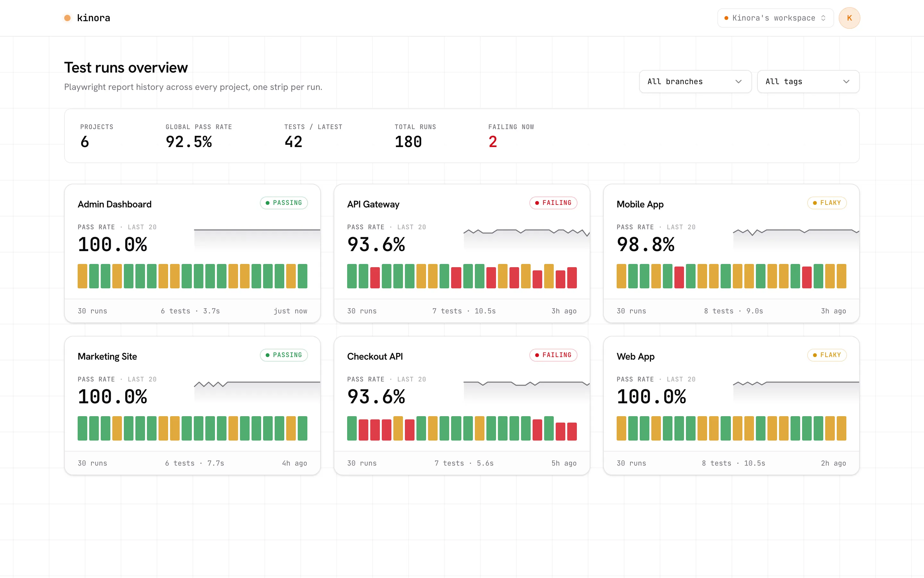This screenshot has width=924, height=578.
Task: Open the K user avatar menu
Action: click(849, 18)
